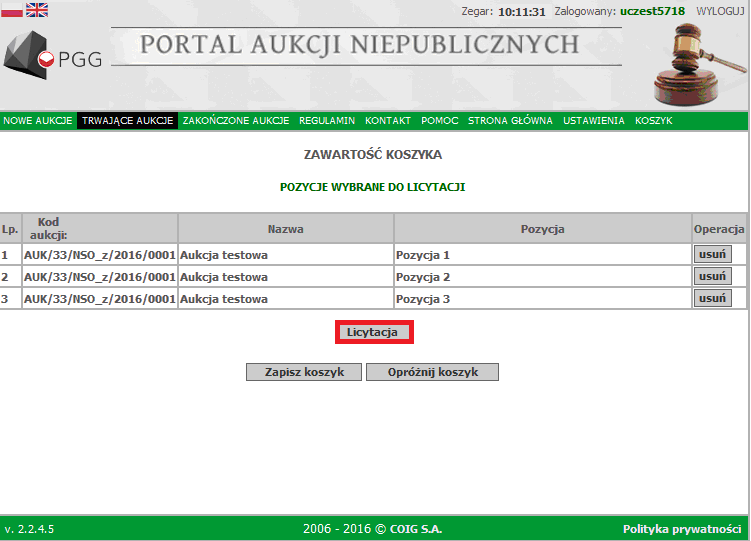Image resolution: width=751 pixels, height=541 pixels.
Task: Open USTAWIENIA menu item
Action: pyautogui.click(x=594, y=121)
